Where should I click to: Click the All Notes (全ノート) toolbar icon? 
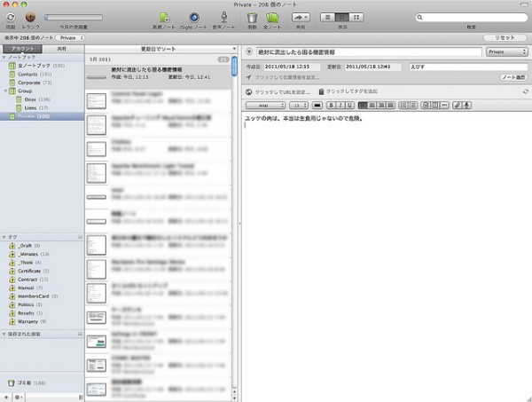click(273, 16)
